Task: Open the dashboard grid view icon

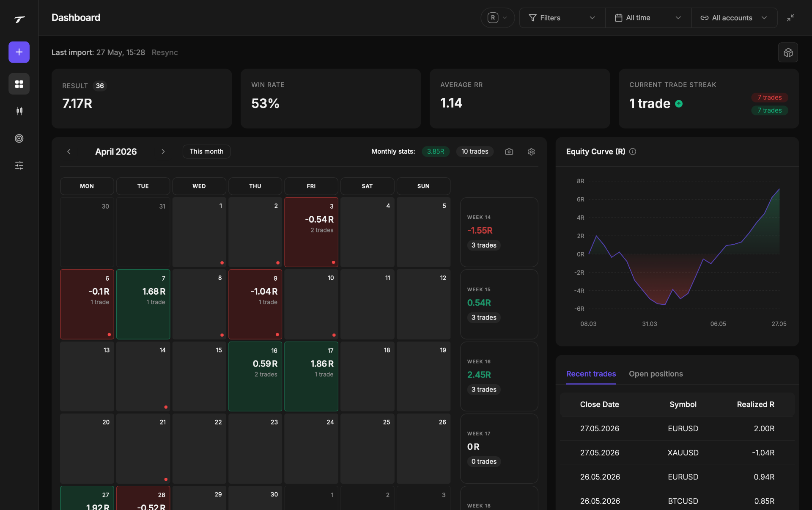Action: pos(19,84)
